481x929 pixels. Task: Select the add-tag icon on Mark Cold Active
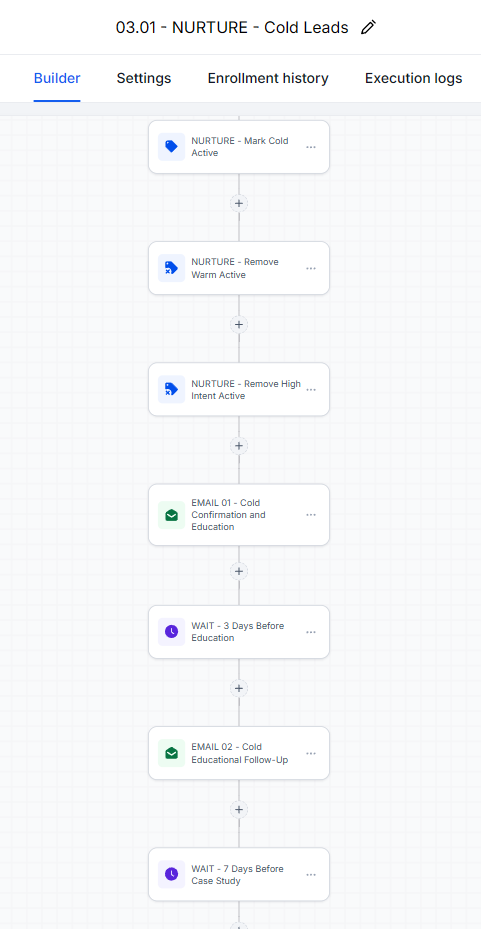[171, 146]
